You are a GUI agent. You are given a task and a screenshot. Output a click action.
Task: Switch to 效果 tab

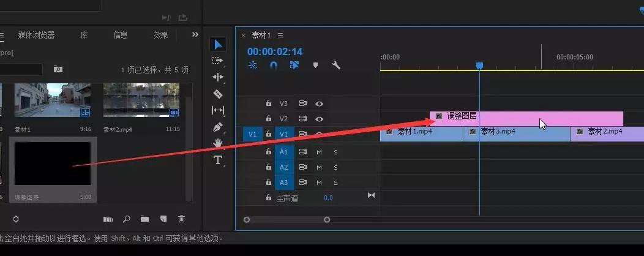(x=160, y=35)
